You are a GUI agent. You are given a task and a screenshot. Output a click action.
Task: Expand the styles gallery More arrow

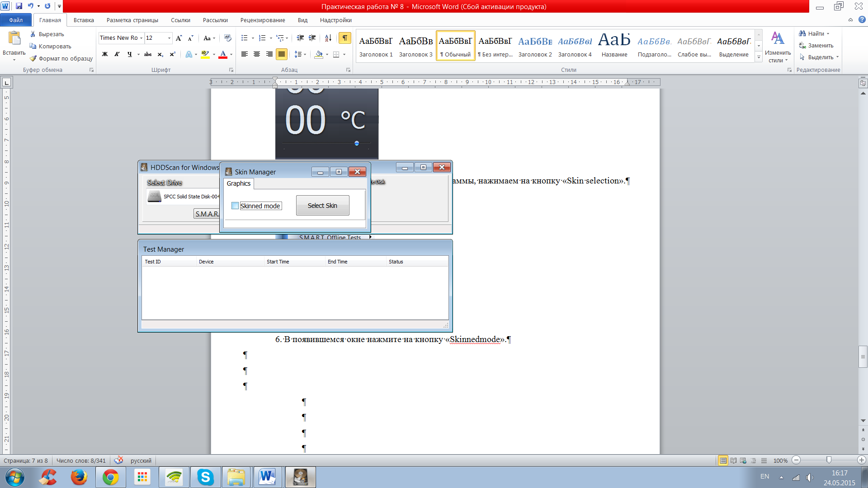point(759,57)
